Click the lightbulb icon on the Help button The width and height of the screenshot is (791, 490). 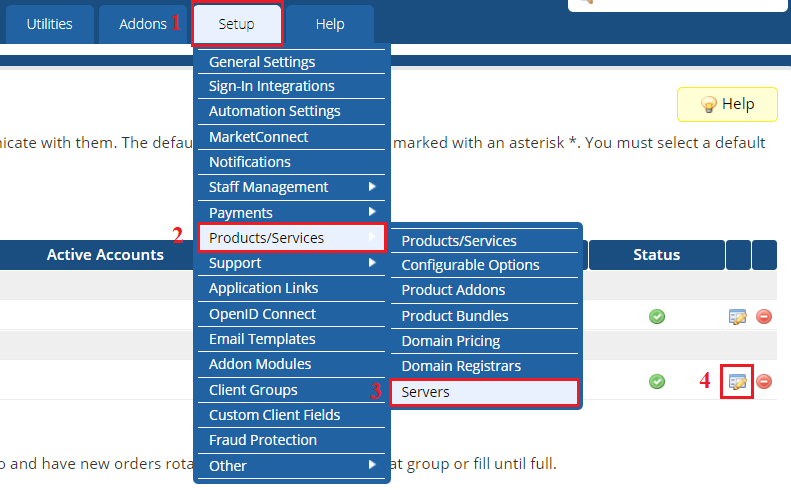tap(708, 105)
